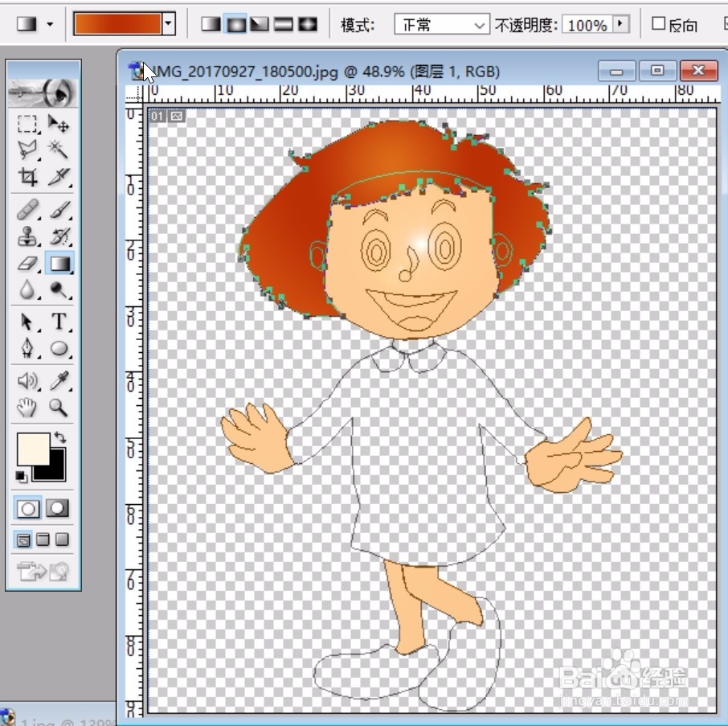728x726 pixels.
Task: Reset to default black and white colors
Action: [x=21, y=477]
